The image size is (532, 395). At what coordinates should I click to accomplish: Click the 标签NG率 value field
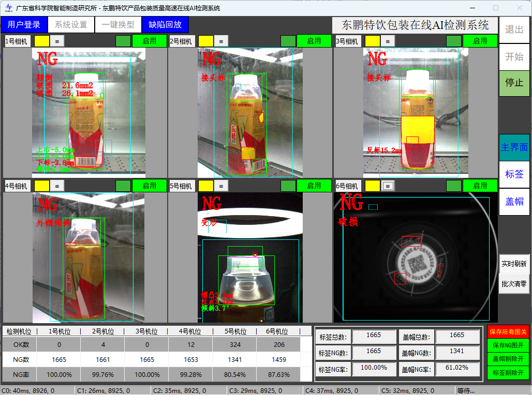374,369
